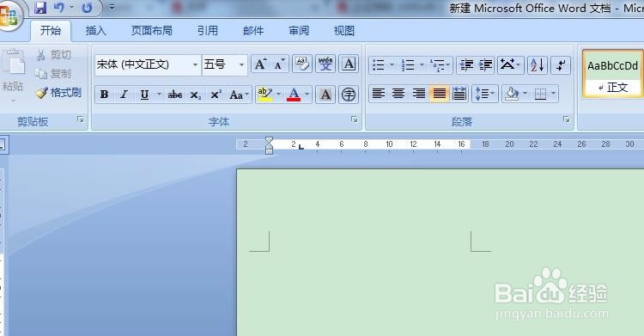Toggle strikethrough abc formatting
Image resolution: width=644 pixels, height=336 pixels.
tap(175, 95)
